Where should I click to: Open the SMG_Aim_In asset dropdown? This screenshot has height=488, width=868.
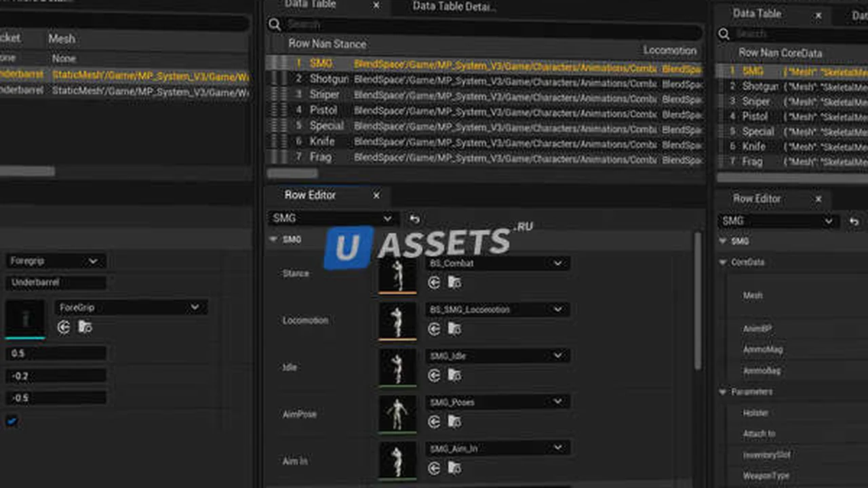pos(497,448)
